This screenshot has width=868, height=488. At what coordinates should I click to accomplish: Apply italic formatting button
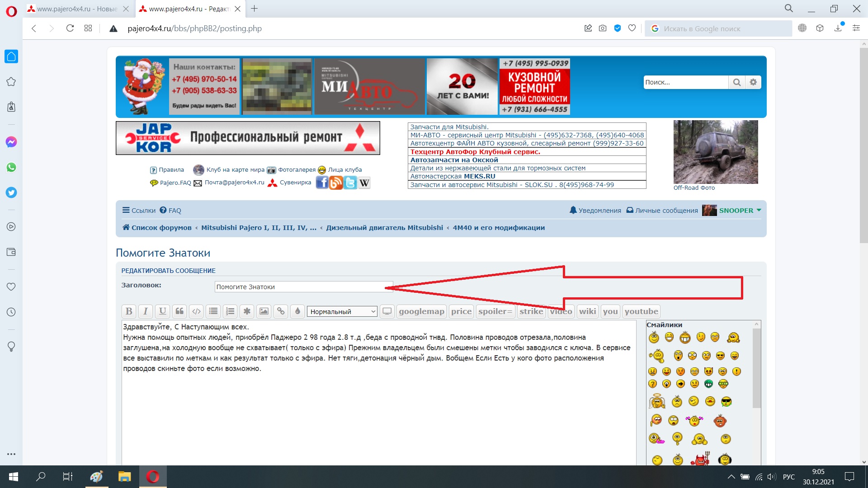coord(146,311)
